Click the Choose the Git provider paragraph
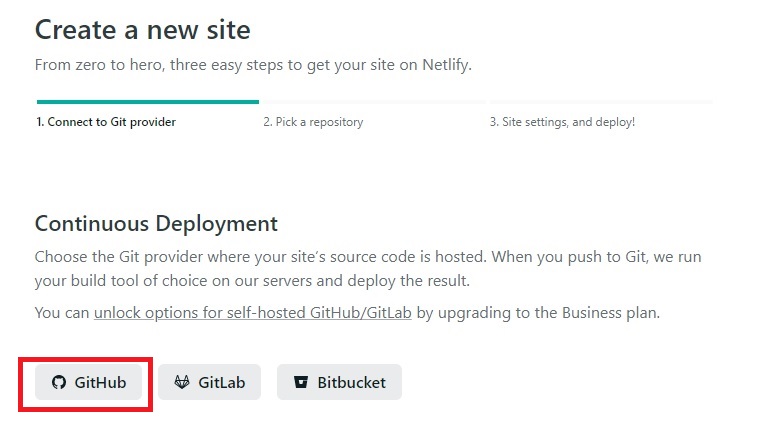Viewport: 771px width, 430px height. click(x=368, y=268)
